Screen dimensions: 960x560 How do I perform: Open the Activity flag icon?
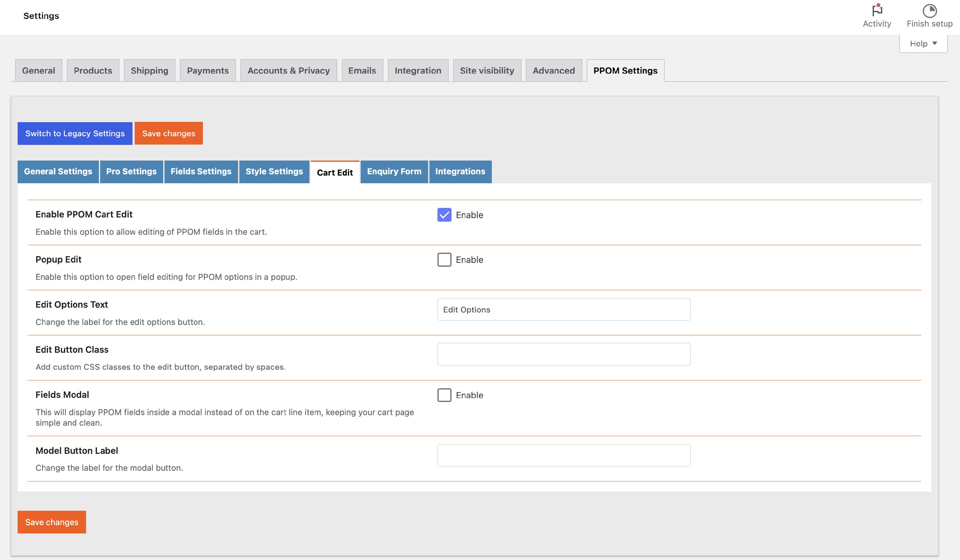tap(877, 10)
